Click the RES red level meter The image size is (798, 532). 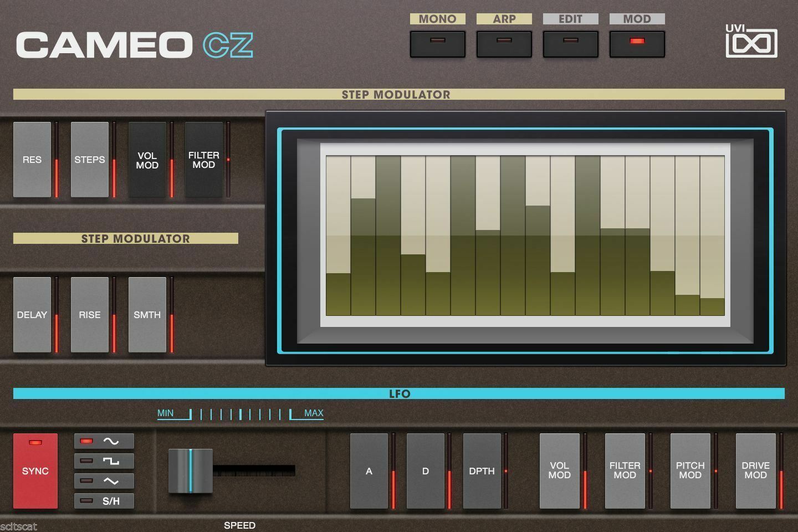pyautogui.click(x=57, y=160)
